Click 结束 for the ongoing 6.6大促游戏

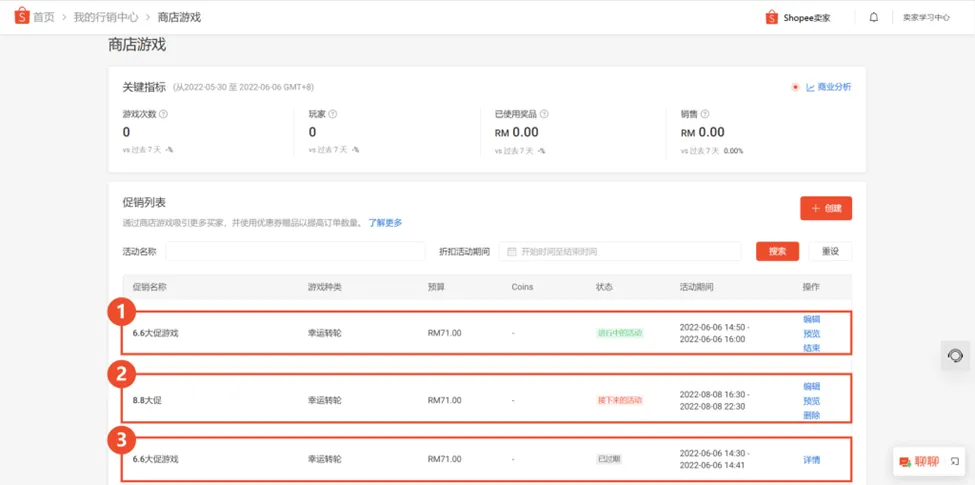[x=811, y=348]
